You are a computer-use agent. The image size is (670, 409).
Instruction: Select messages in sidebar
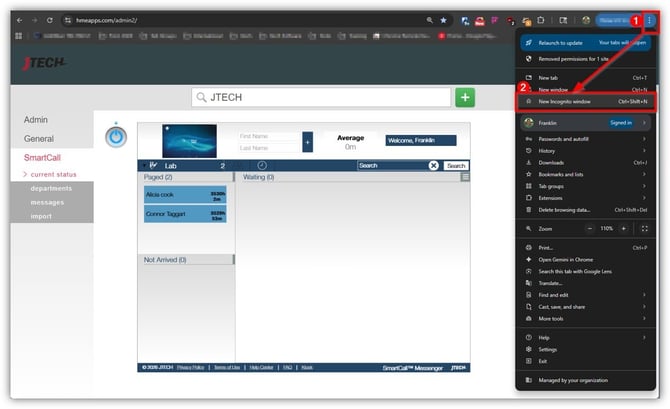coord(47,202)
